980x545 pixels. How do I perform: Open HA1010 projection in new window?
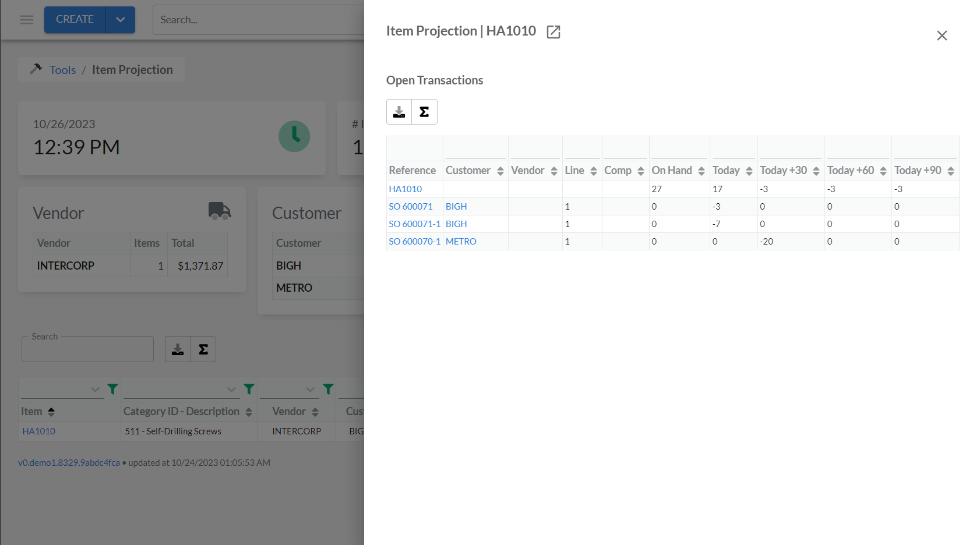pos(552,32)
